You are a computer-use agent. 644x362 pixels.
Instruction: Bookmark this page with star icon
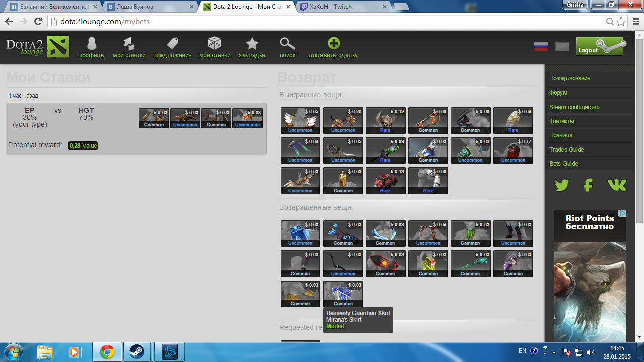(621, 22)
